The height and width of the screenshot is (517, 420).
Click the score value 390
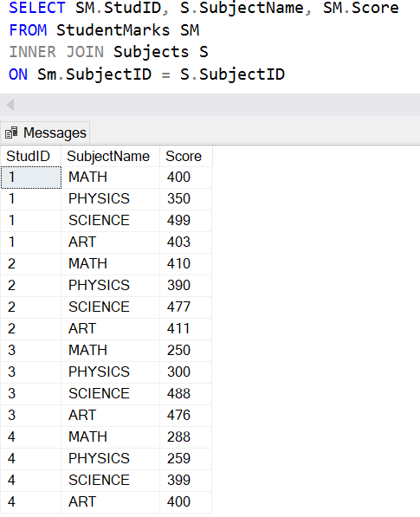[x=178, y=286]
